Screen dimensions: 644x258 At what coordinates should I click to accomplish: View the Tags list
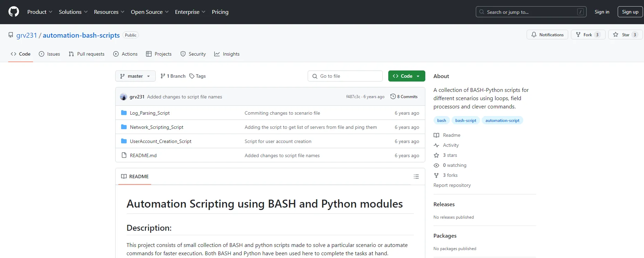(x=197, y=76)
